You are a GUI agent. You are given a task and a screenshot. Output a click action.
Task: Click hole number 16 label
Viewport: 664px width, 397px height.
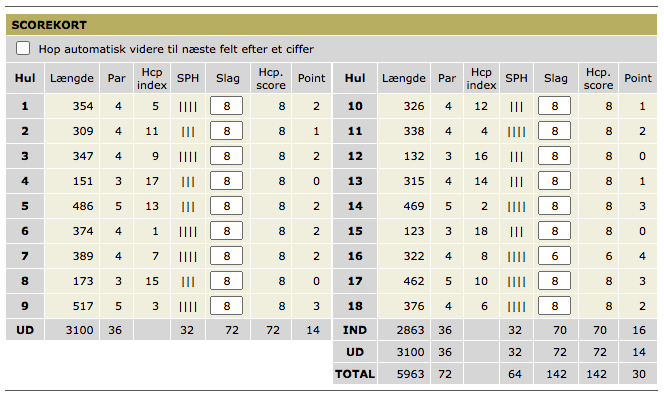(x=355, y=256)
